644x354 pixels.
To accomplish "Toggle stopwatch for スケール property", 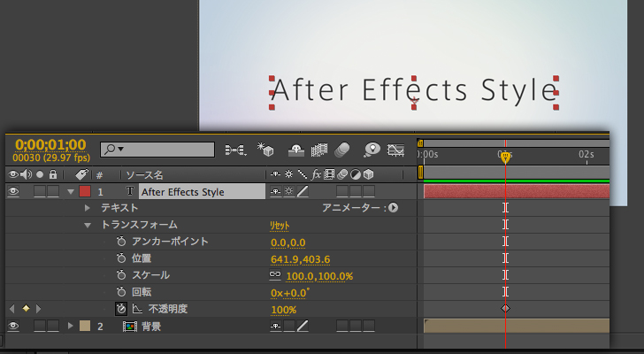I will tap(120, 275).
